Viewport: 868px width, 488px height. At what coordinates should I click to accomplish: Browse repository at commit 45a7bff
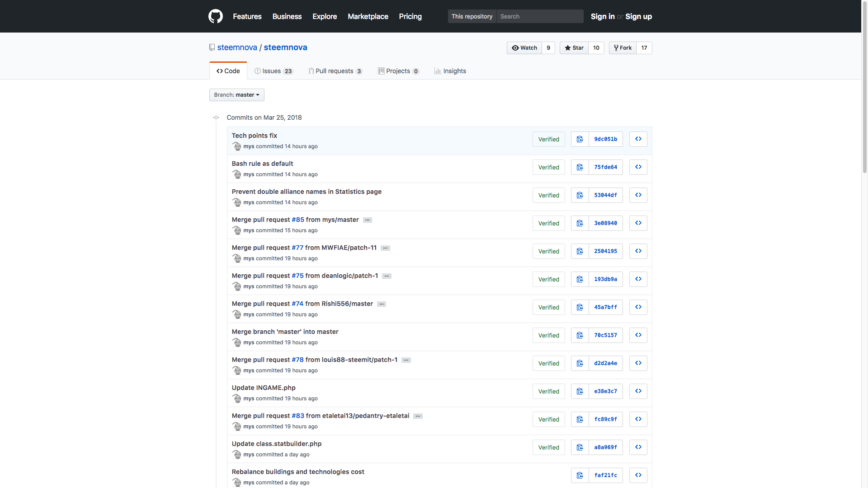click(x=638, y=307)
